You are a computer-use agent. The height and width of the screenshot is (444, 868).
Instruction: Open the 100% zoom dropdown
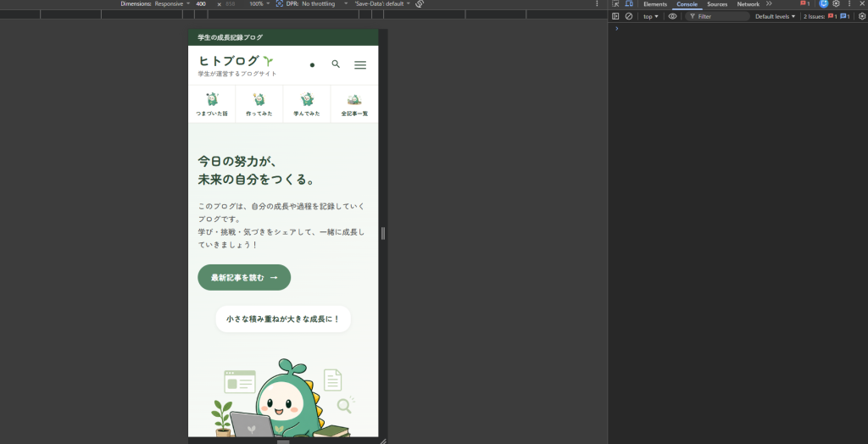click(259, 4)
